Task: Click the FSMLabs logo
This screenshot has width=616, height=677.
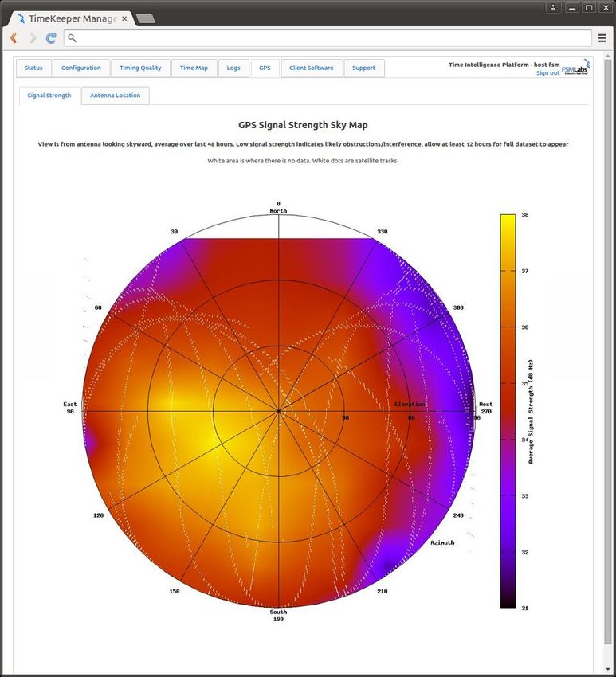Action: (x=576, y=68)
